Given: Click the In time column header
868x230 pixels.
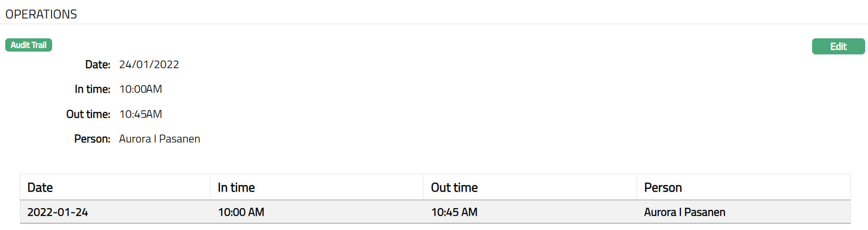Looking at the screenshot, I should [236, 187].
